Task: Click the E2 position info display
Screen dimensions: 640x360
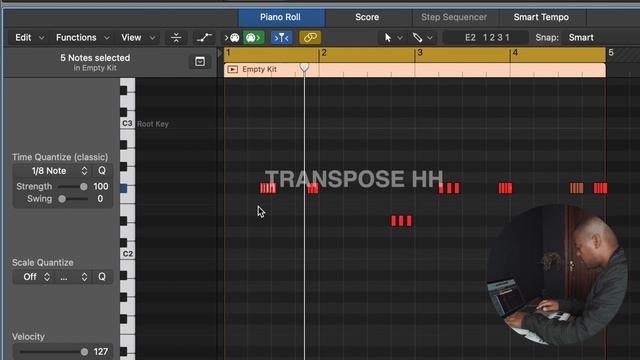Action: click(x=486, y=38)
